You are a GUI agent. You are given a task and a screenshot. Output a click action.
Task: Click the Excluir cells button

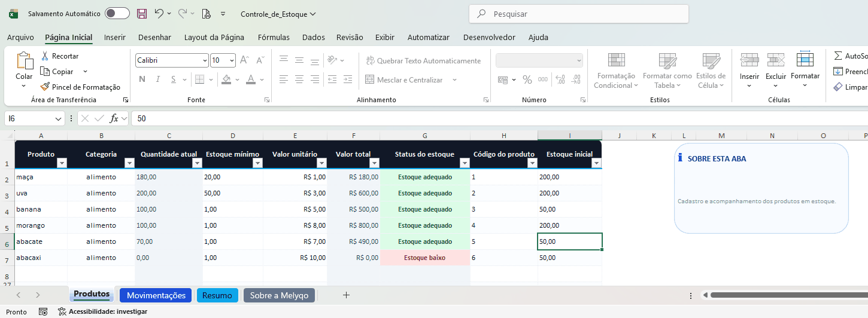coord(776,71)
